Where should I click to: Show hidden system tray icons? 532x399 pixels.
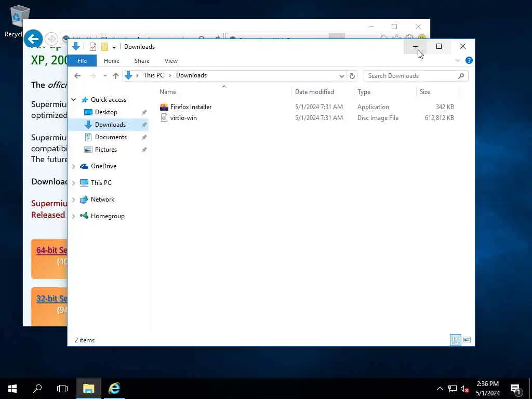pos(440,389)
